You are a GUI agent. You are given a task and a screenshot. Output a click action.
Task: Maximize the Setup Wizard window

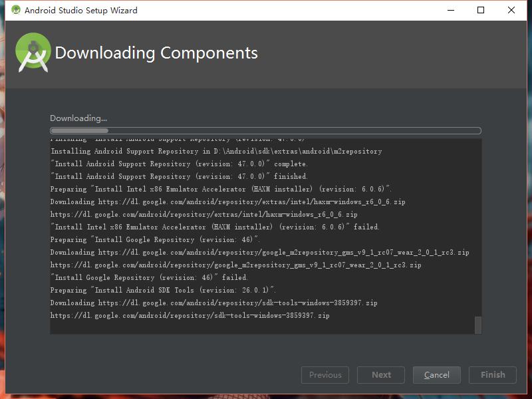pos(481,10)
